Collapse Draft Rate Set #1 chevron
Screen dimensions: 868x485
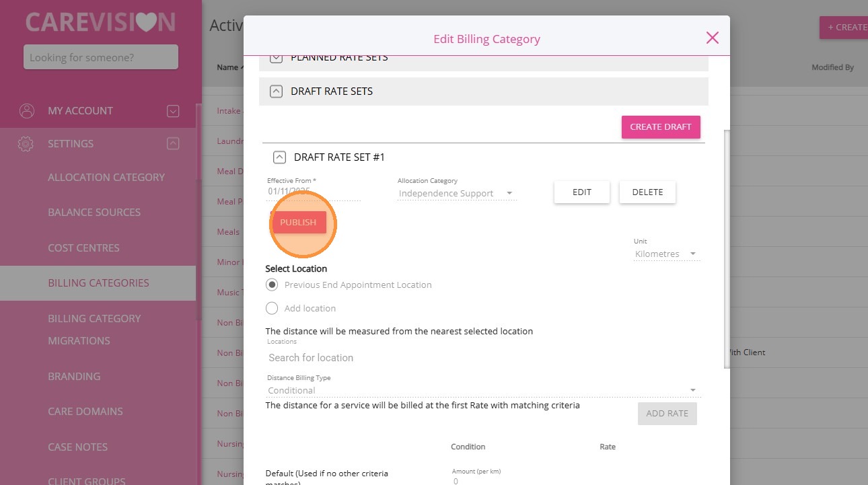[279, 157]
